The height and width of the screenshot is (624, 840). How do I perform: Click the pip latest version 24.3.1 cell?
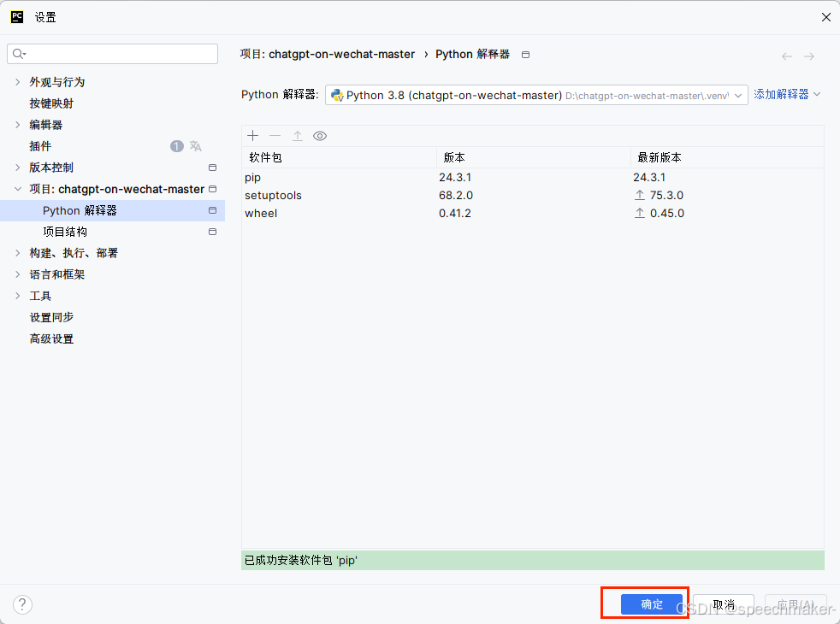(x=649, y=177)
